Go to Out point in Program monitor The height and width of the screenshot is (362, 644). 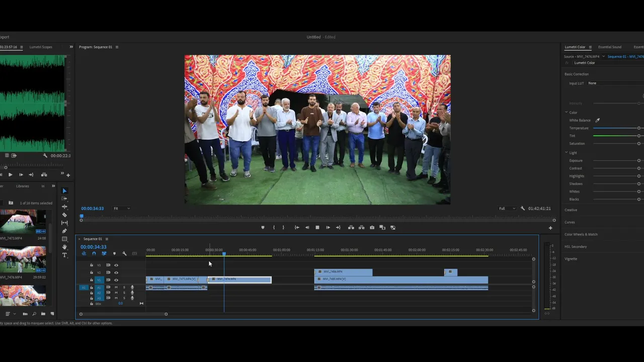point(338,228)
